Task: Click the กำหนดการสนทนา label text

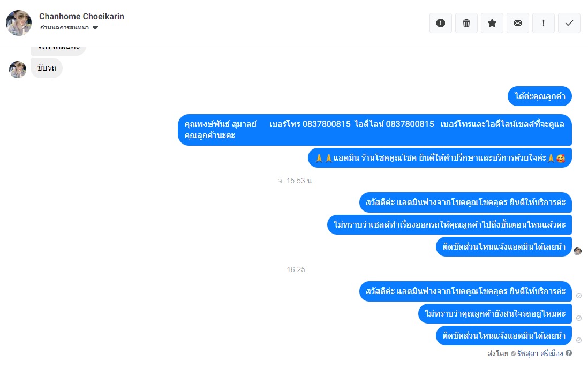Action: point(64,28)
